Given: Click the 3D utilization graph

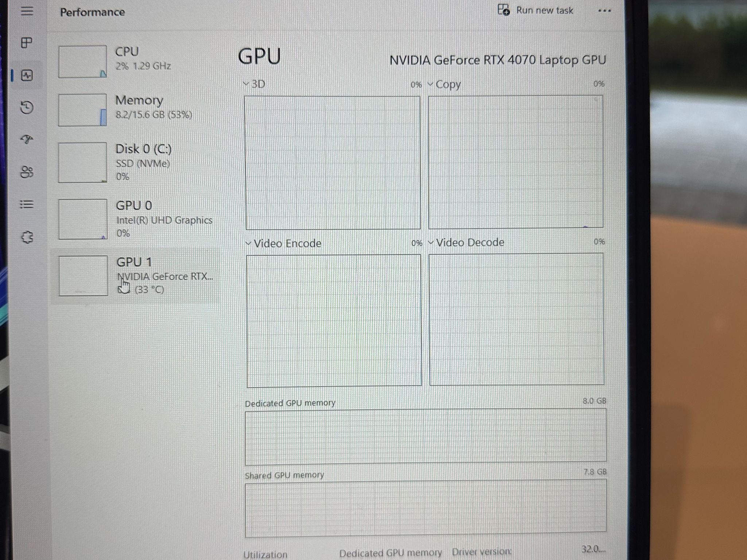Looking at the screenshot, I should [333, 163].
